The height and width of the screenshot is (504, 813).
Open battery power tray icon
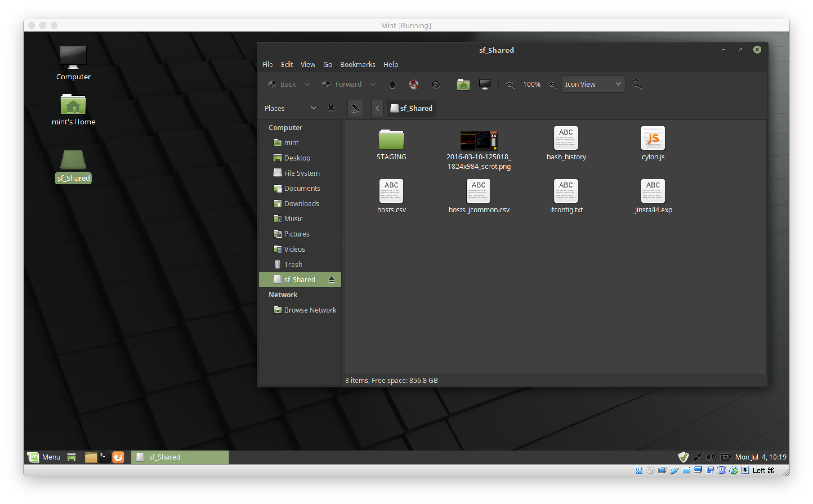pos(725,457)
